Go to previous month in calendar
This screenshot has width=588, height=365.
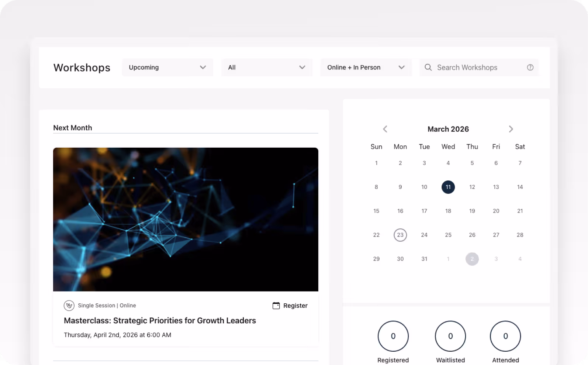pos(385,129)
